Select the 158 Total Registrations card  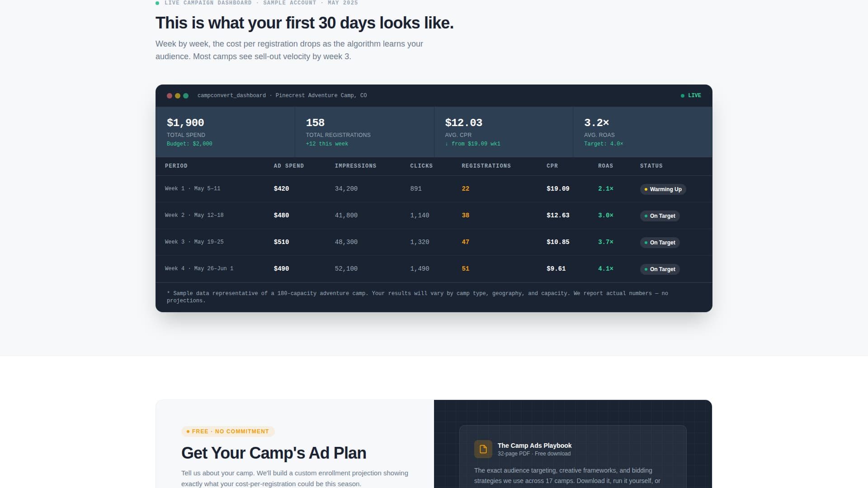point(364,132)
